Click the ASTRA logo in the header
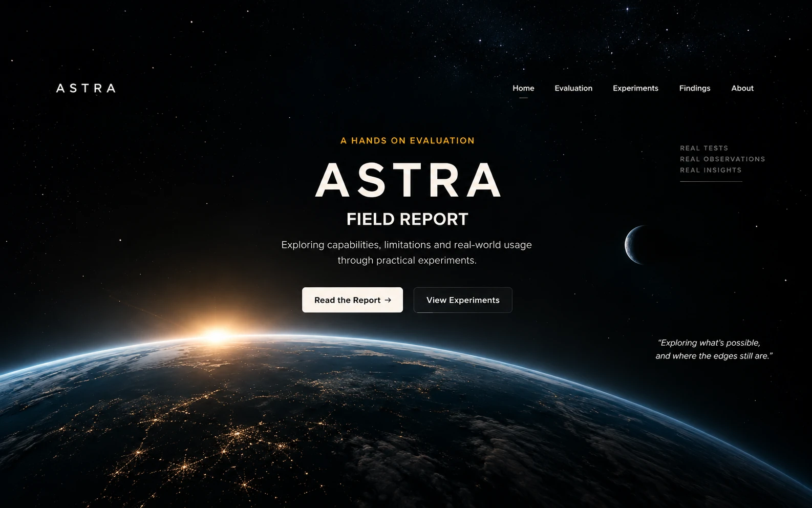 point(86,88)
